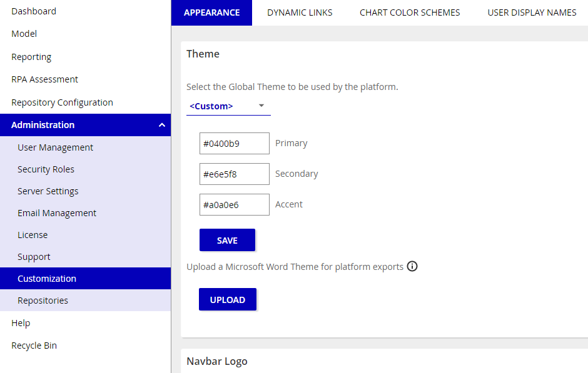The height and width of the screenshot is (373, 588).
Task: Open RPA Assessment section
Action: [x=44, y=79]
